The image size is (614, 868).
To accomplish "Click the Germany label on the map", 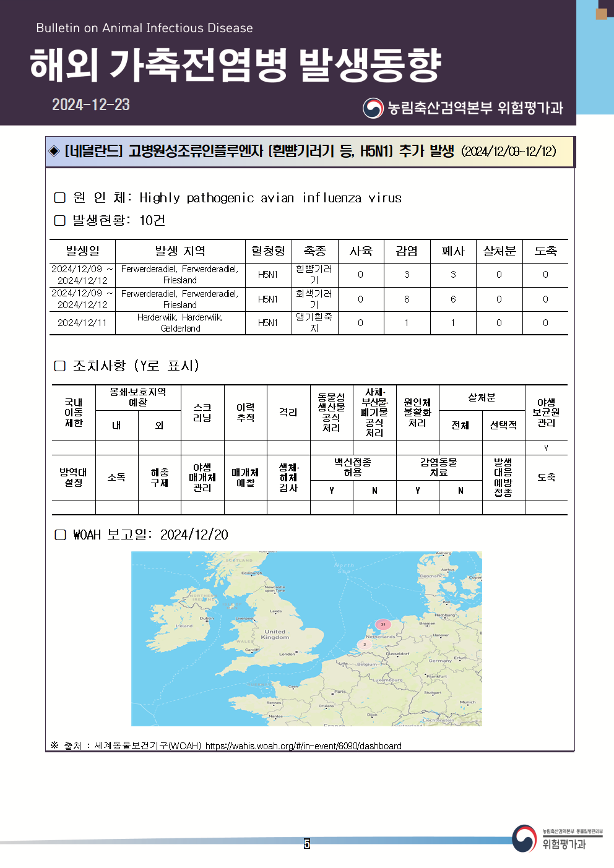I will coord(440,661).
